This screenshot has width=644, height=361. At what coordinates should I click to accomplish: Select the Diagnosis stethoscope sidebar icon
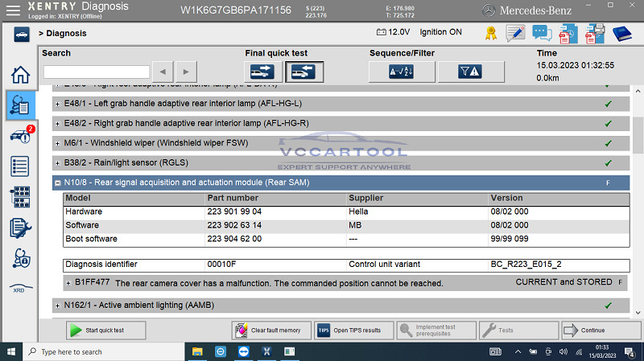(20, 105)
